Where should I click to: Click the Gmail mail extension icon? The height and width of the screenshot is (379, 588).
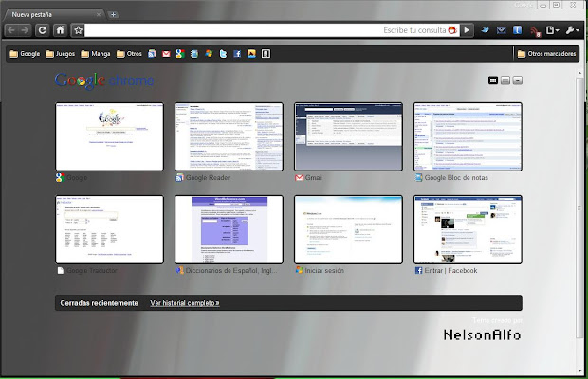502,30
